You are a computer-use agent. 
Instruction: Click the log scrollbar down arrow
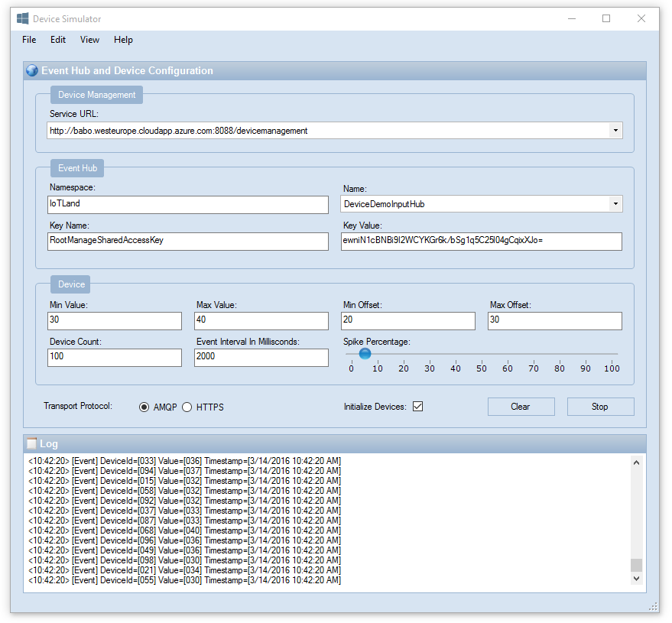pyautogui.click(x=636, y=579)
